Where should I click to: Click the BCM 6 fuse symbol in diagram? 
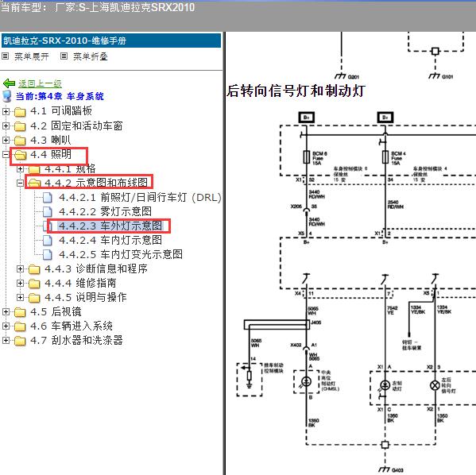coord(307,158)
